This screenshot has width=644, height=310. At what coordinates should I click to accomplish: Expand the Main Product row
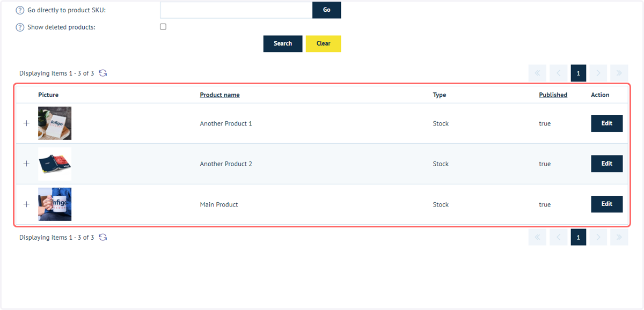(x=26, y=204)
